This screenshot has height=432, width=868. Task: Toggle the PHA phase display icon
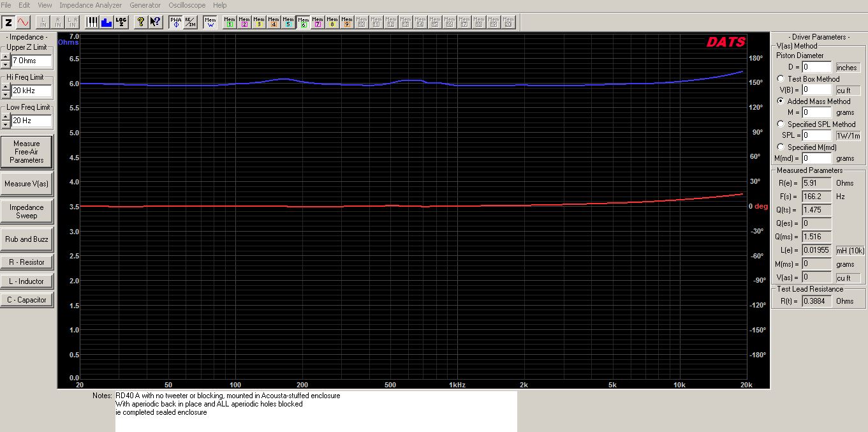pyautogui.click(x=175, y=22)
